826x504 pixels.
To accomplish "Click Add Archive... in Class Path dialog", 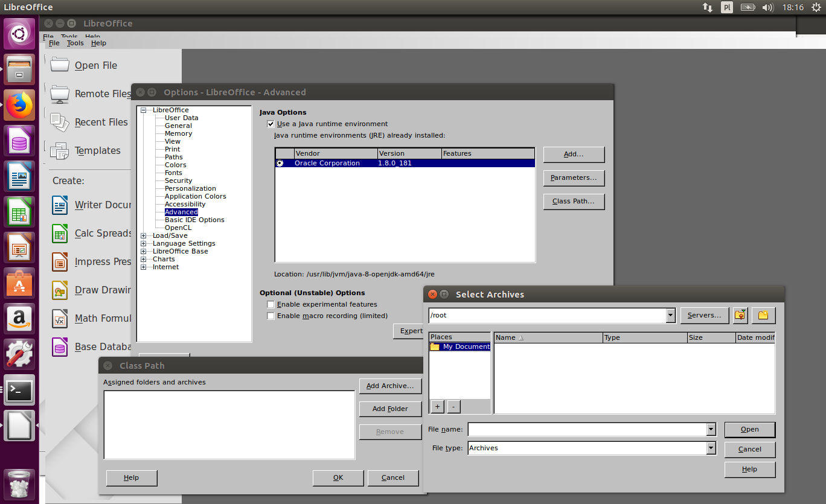I will (x=390, y=386).
